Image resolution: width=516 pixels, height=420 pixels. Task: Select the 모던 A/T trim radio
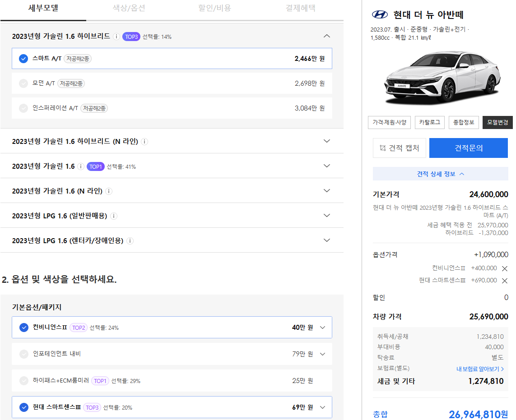[x=23, y=83]
